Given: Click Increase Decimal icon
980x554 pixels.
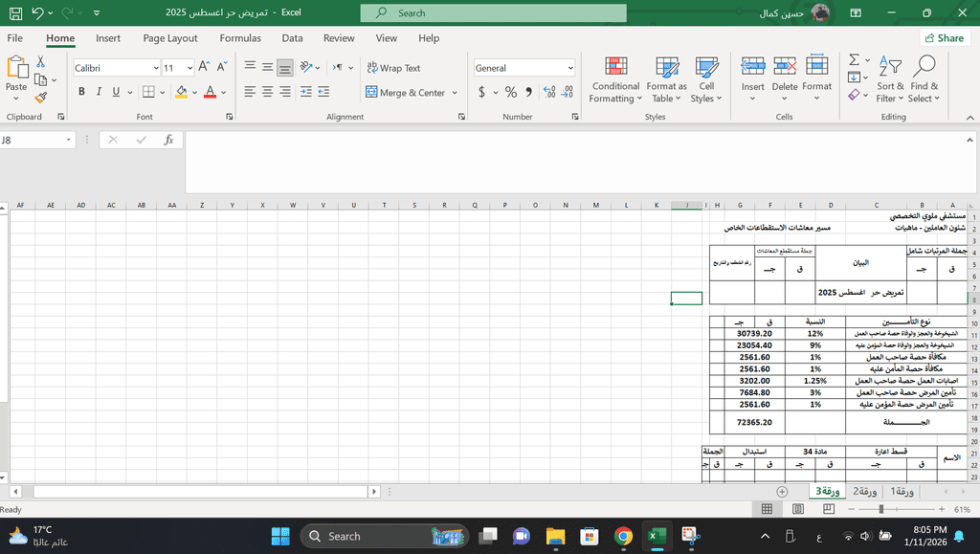Looking at the screenshot, I should pyautogui.click(x=549, y=93).
